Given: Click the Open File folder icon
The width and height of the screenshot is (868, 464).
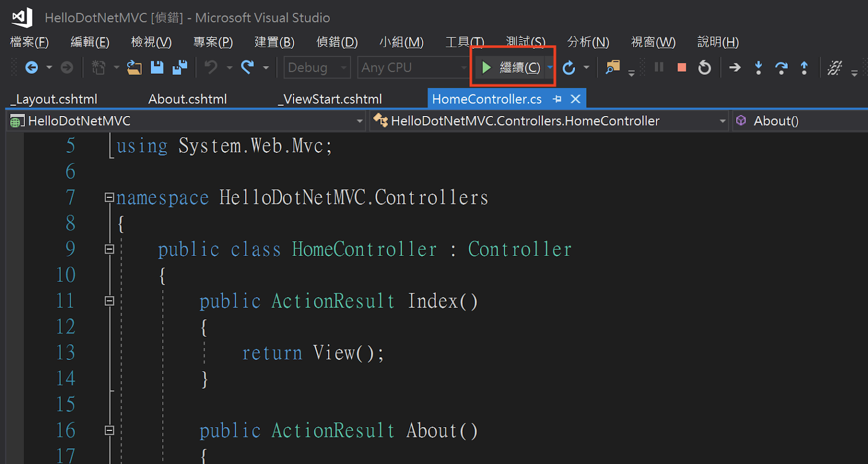Looking at the screenshot, I should pyautogui.click(x=134, y=67).
